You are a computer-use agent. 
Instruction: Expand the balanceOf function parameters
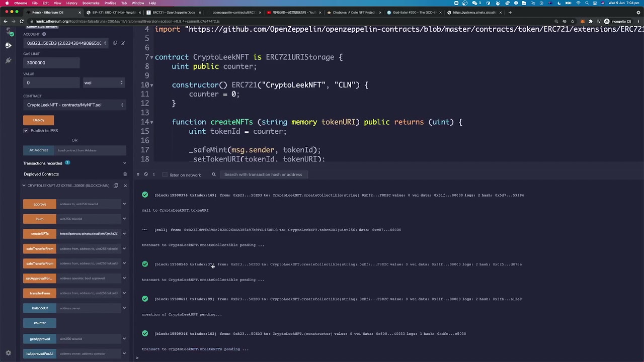pos(124,308)
